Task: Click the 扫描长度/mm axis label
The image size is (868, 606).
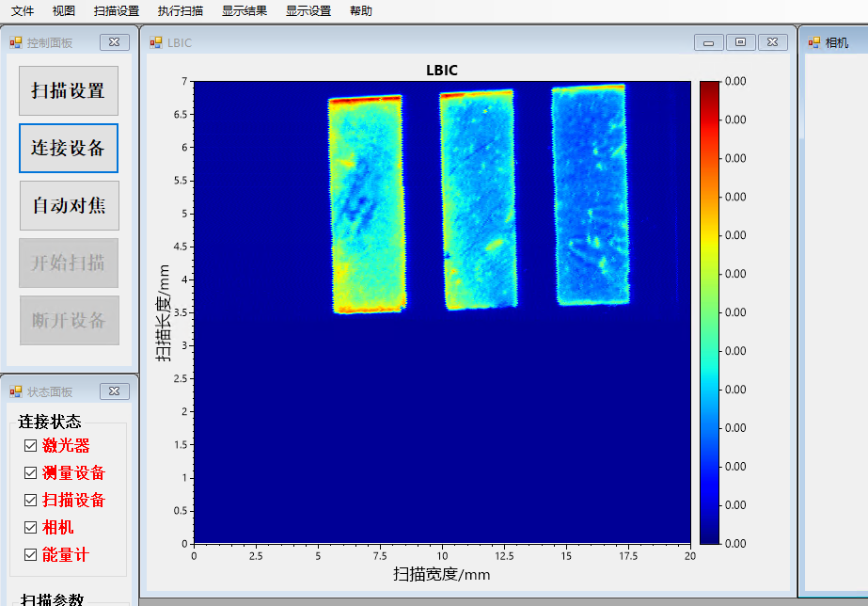Action: click(163, 313)
